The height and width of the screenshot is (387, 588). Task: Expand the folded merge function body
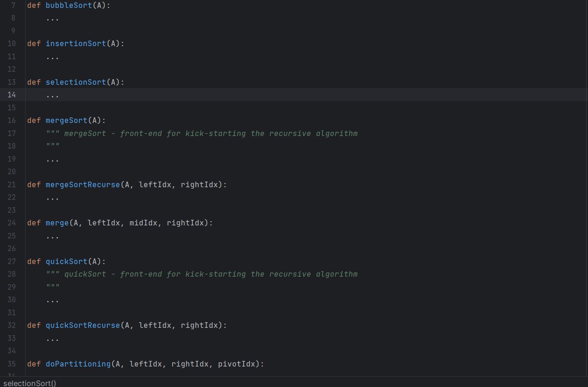point(52,236)
